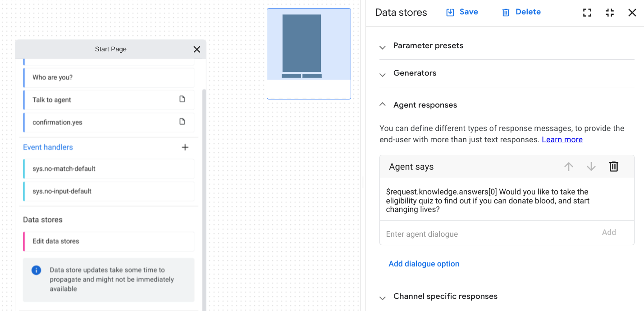Image resolution: width=644 pixels, height=311 pixels.
Task: Click the page icon beside confirmation.yes
Action: (182, 122)
